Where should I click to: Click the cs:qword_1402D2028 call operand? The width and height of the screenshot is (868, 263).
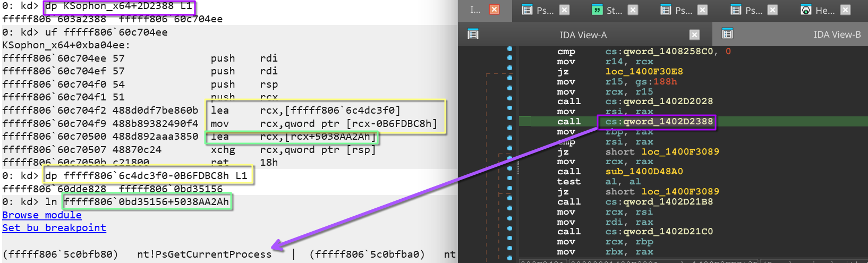[659, 101]
